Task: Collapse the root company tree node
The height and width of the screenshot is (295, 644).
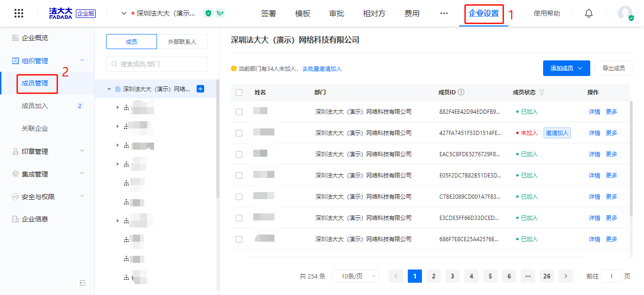Action: (x=109, y=89)
